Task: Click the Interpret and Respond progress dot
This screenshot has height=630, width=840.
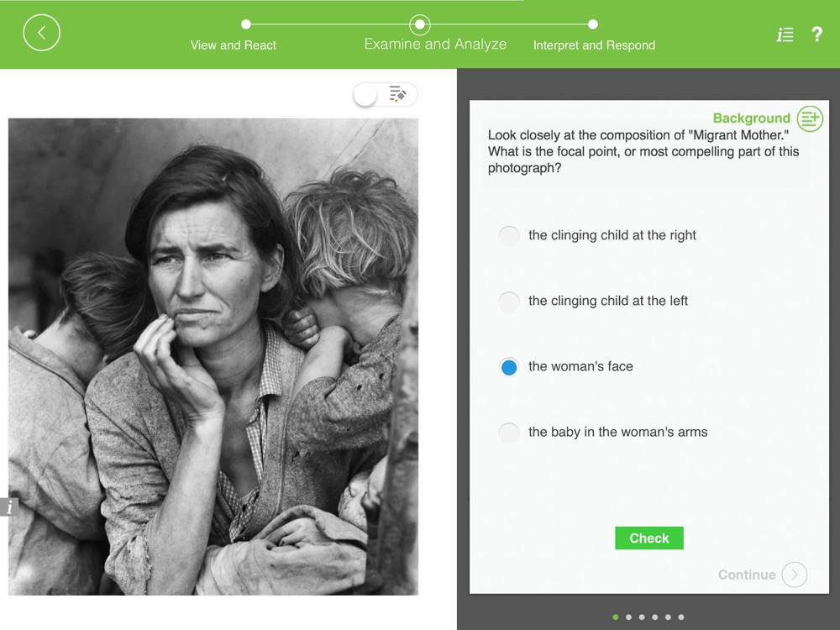Action: 593,24
